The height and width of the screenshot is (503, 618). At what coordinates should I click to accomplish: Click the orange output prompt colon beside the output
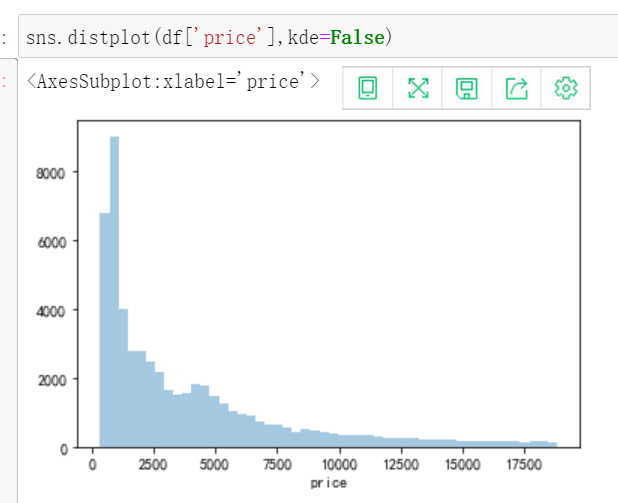pyautogui.click(x=4, y=82)
